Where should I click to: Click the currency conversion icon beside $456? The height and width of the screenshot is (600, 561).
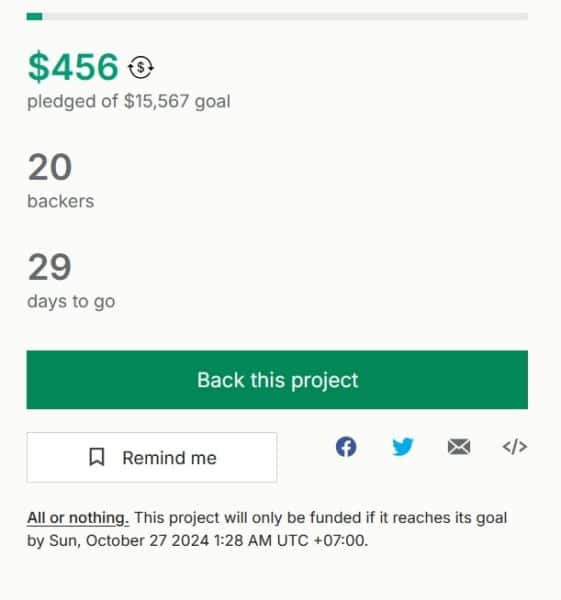(x=140, y=68)
